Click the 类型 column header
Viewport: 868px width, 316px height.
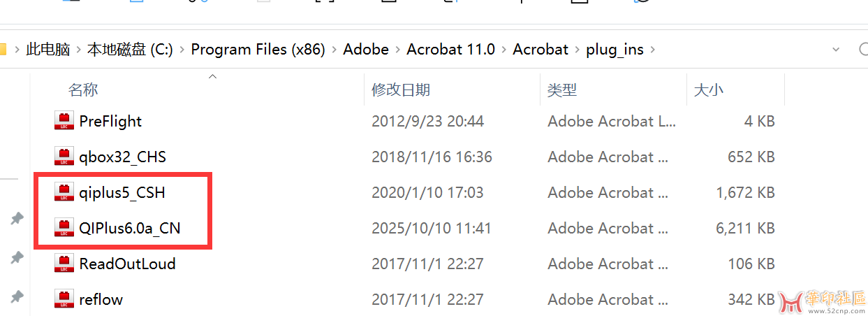point(562,89)
